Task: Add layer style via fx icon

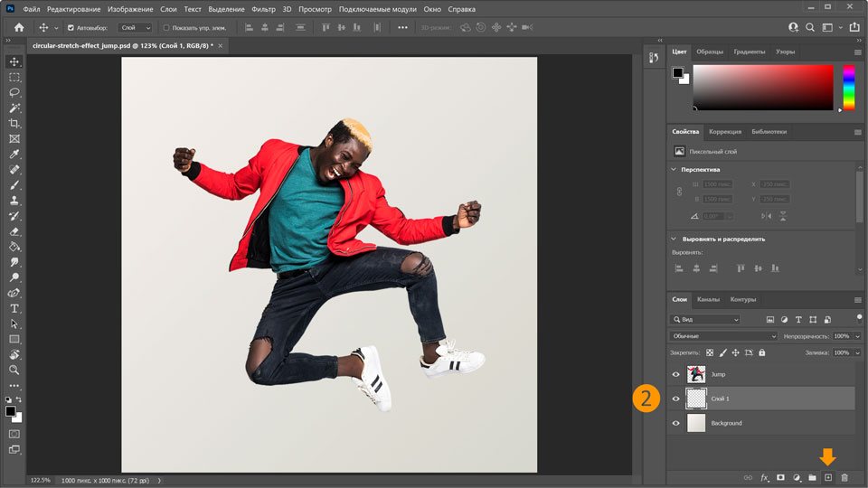Action: [x=764, y=477]
